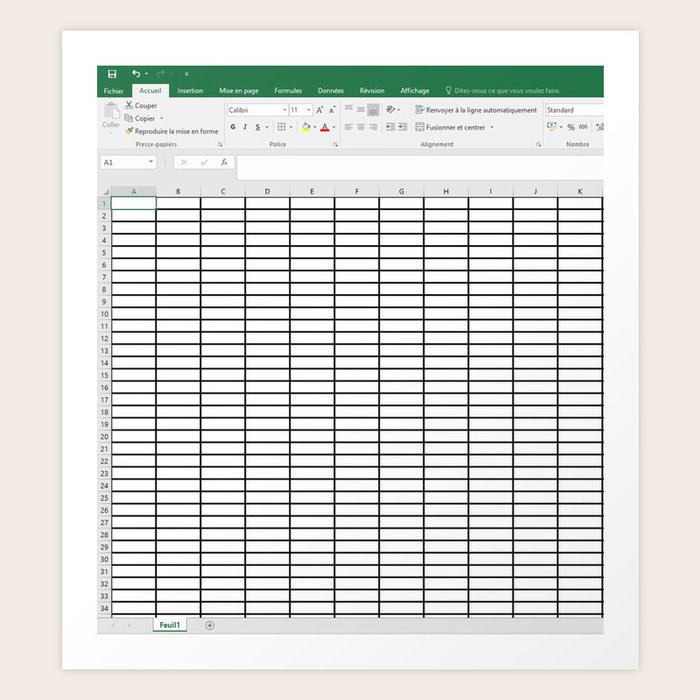Image resolution: width=700 pixels, height=700 pixels.
Task: Copy selection with Copier
Action: (140, 118)
